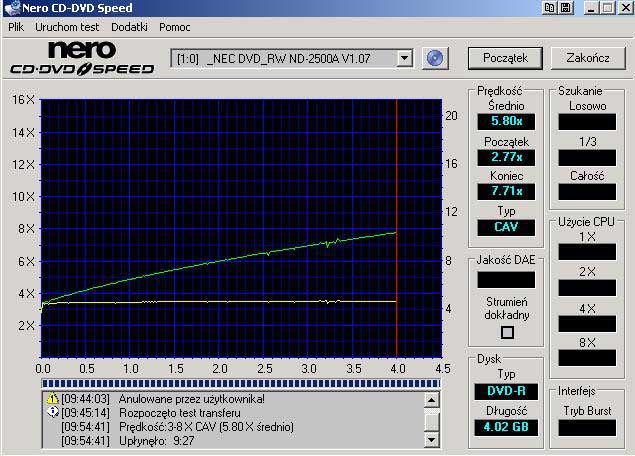The height and width of the screenshot is (456, 635).
Task: Click the DVD-R disc type value
Action: 506,391
